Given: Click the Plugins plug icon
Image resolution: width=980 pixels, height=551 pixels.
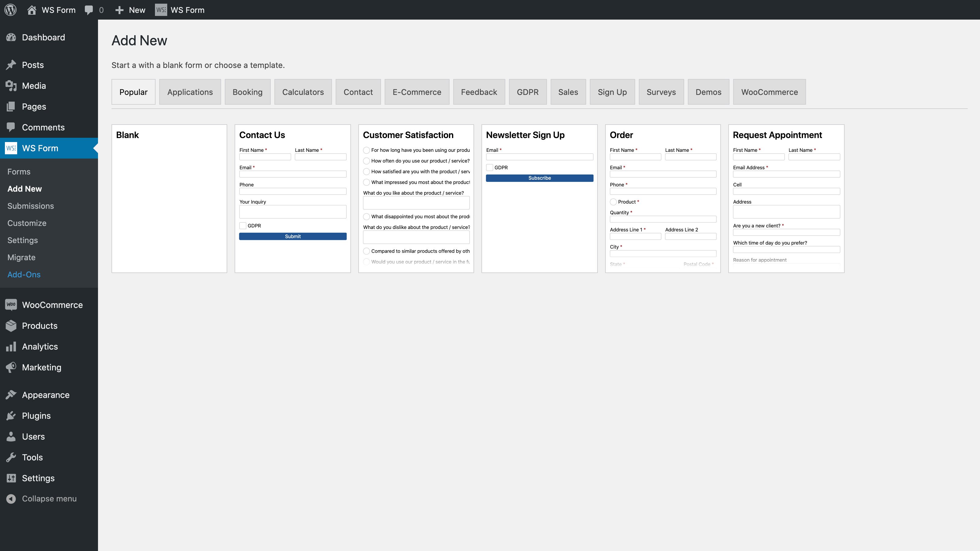Looking at the screenshot, I should [x=11, y=416].
